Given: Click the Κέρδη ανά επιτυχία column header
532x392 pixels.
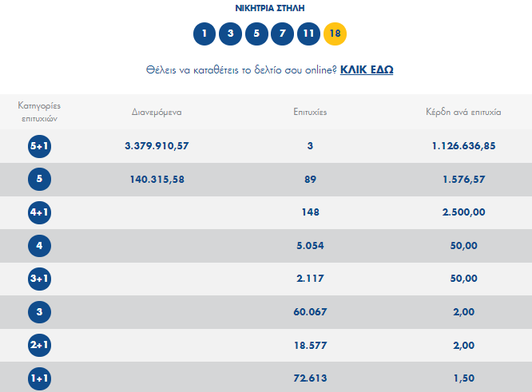Looking at the screenshot, I should tap(463, 112).
